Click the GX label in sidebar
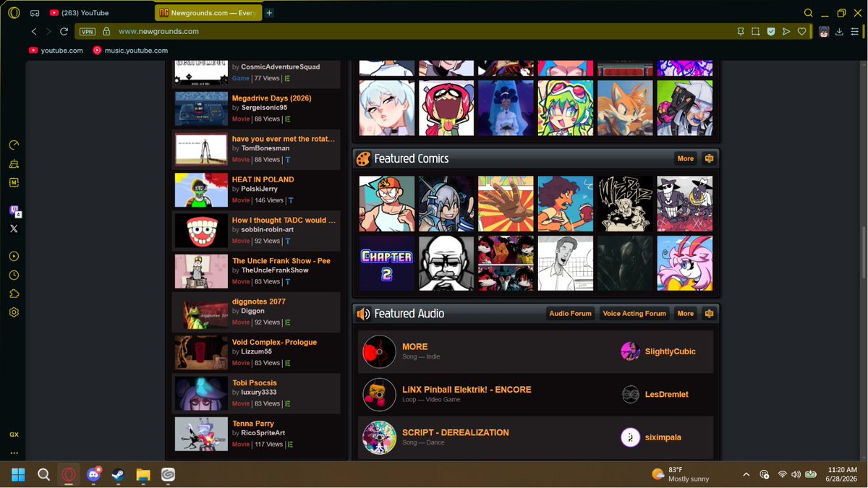The image size is (868, 488). click(x=14, y=435)
